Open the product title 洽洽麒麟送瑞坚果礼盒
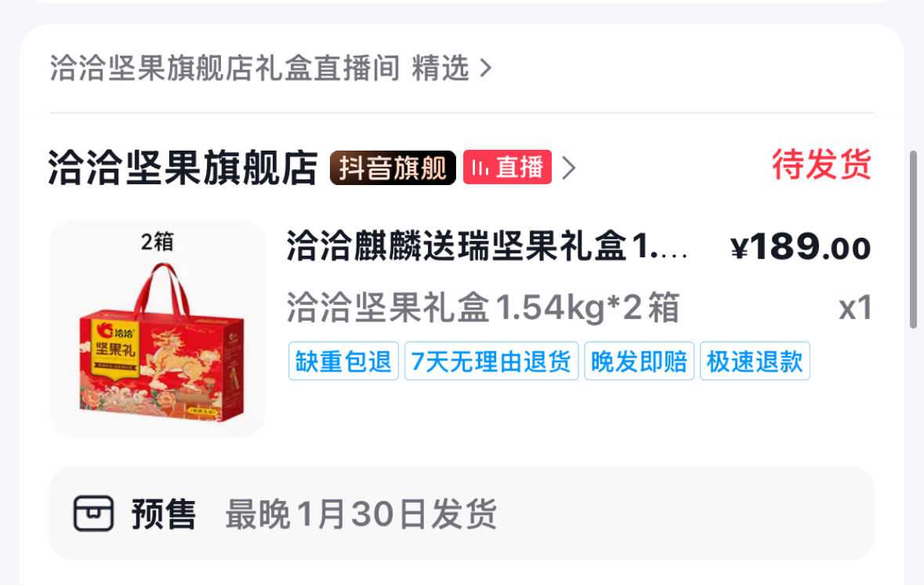This screenshot has height=585, width=924. [487, 246]
